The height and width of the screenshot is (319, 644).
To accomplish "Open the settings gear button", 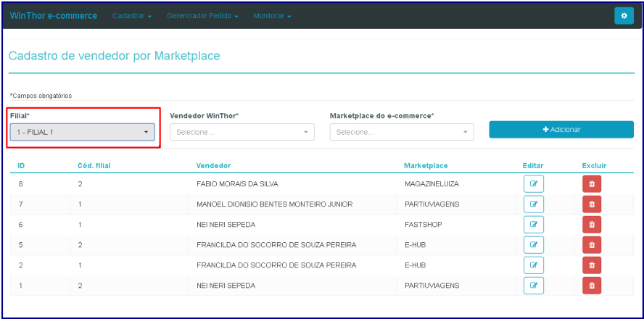I will click(624, 16).
